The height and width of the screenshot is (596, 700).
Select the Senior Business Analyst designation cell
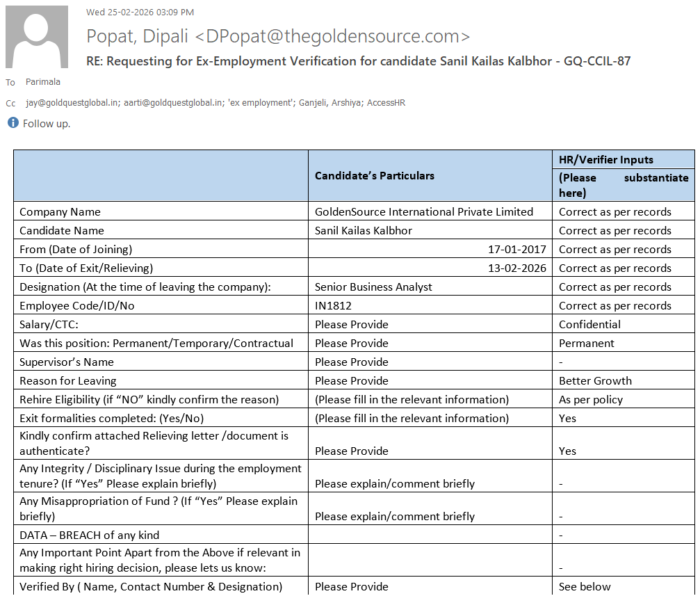[373, 287]
